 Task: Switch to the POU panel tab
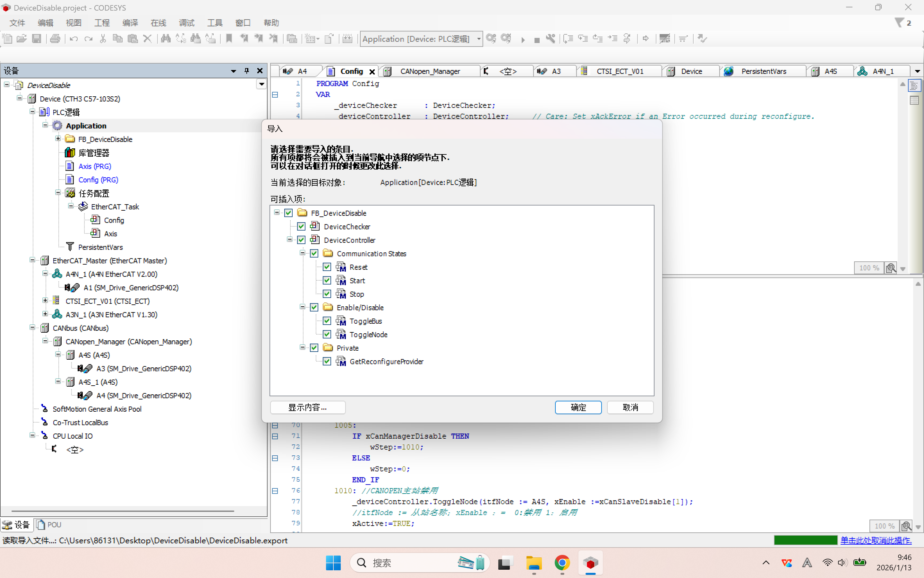pyautogui.click(x=49, y=525)
